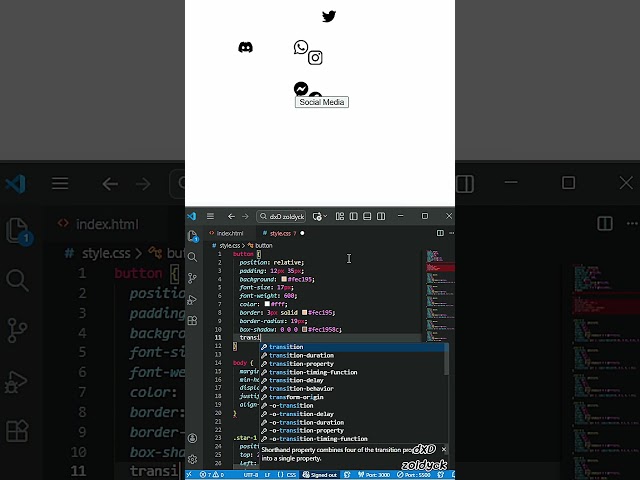
Task: Open the remote window status bar icon
Action: pos(189,475)
